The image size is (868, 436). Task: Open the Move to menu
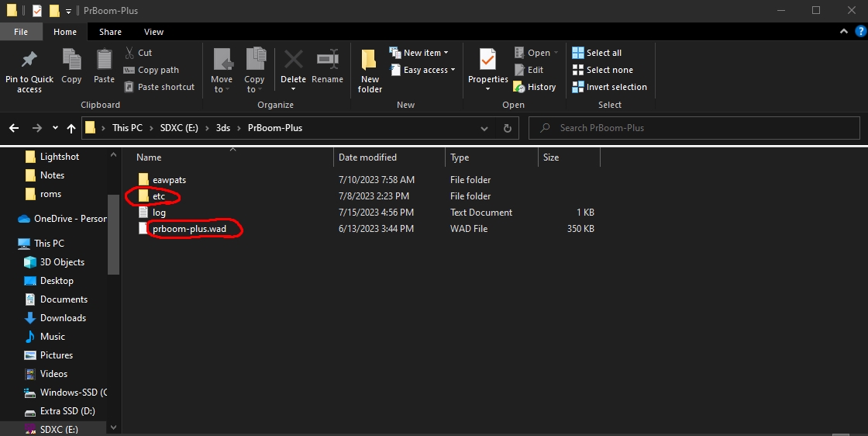[x=222, y=71]
